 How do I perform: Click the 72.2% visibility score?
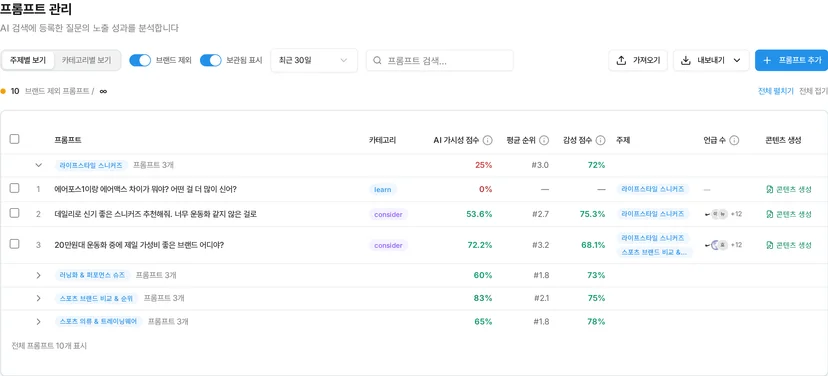pyautogui.click(x=479, y=245)
